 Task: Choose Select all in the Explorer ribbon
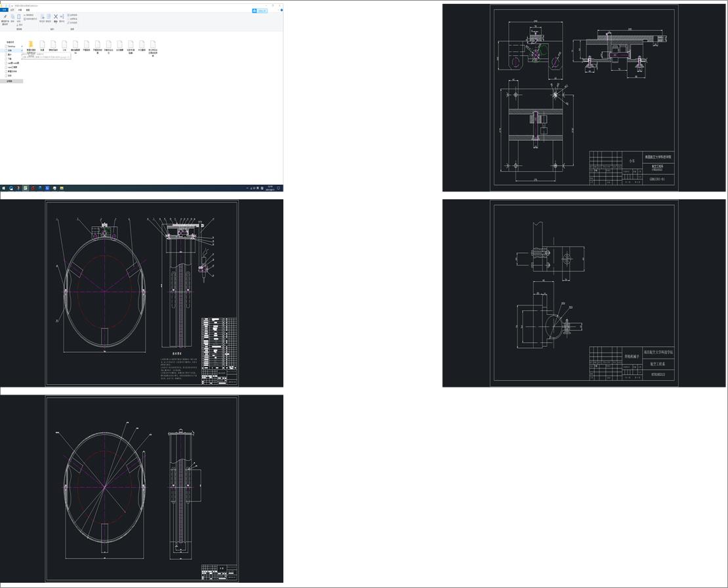[x=72, y=15]
